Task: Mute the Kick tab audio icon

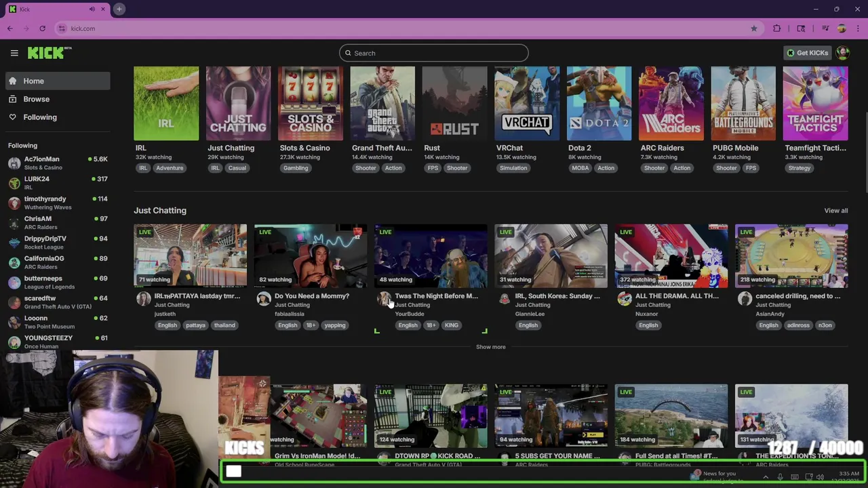Action: click(x=92, y=9)
